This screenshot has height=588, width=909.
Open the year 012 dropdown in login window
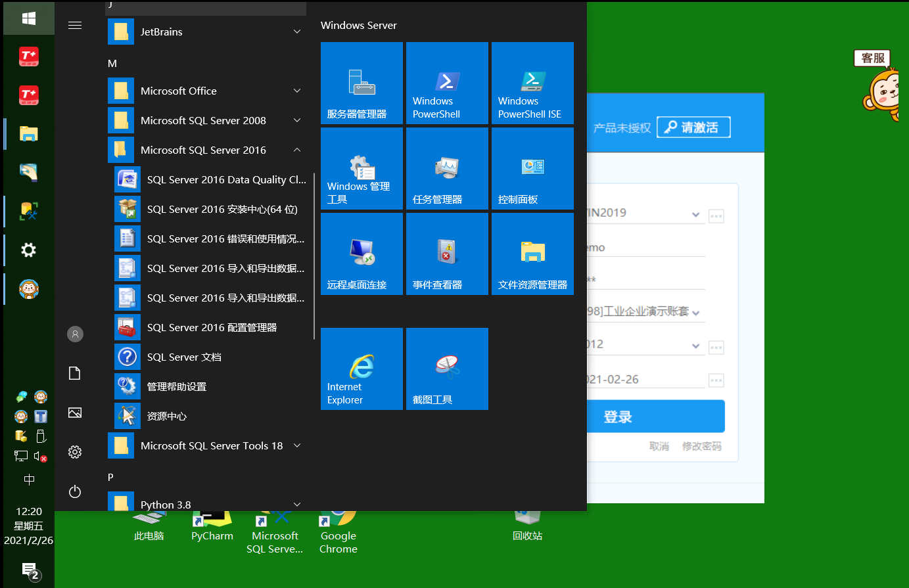[695, 346]
